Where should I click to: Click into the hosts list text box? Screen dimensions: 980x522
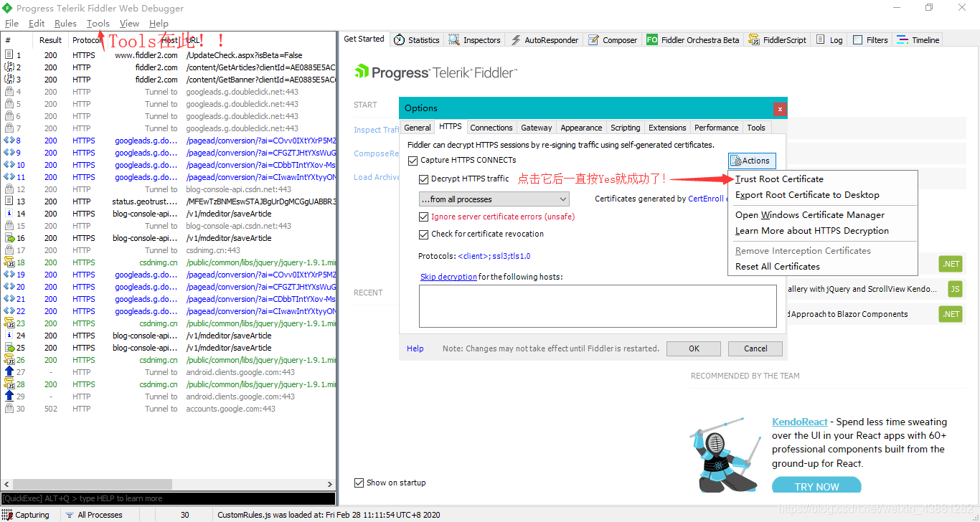598,306
